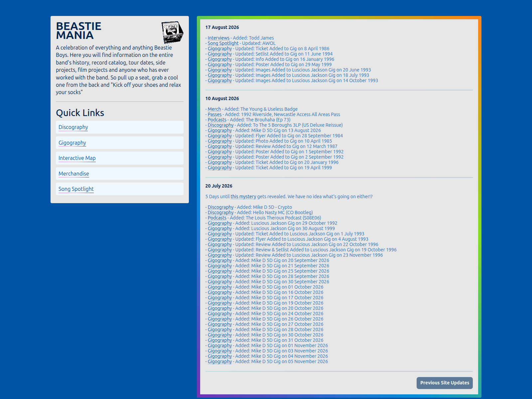Open Gigography link for 16 January 1996 info

pos(220,59)
